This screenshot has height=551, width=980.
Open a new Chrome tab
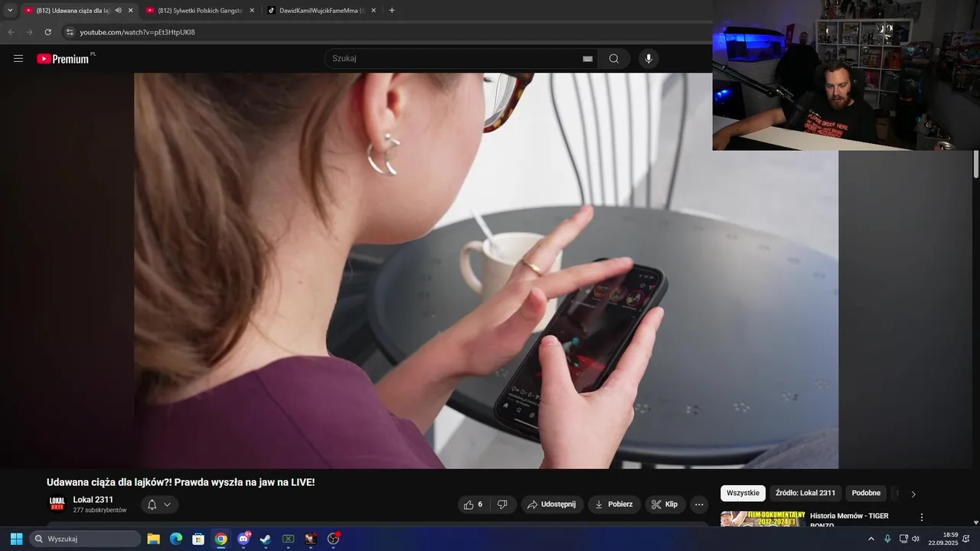tap(392, 10)
